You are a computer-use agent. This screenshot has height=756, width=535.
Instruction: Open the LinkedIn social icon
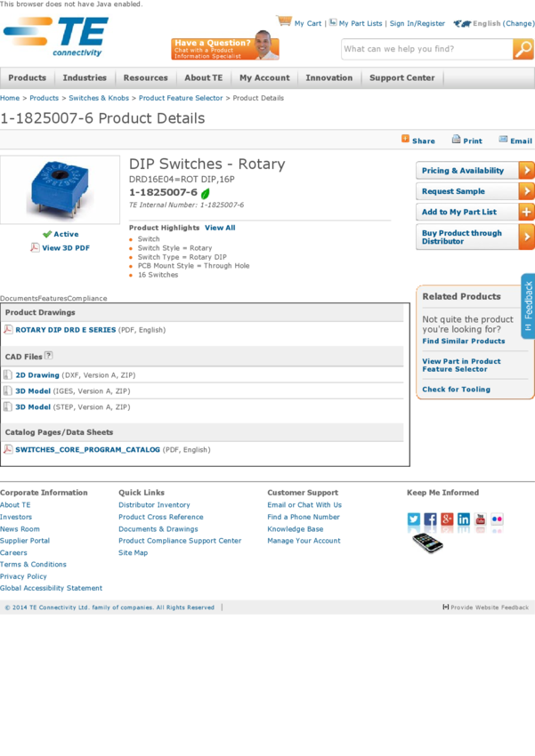[x=464, y=519]
